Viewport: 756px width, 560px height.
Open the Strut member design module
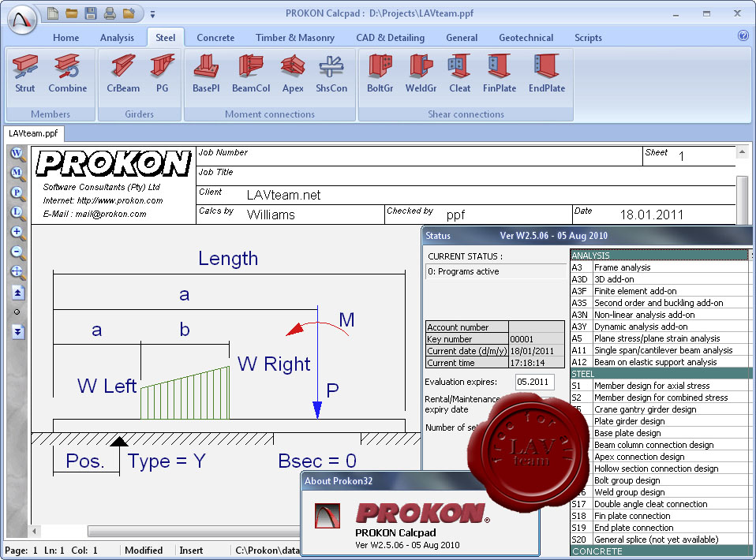[25, 73]
